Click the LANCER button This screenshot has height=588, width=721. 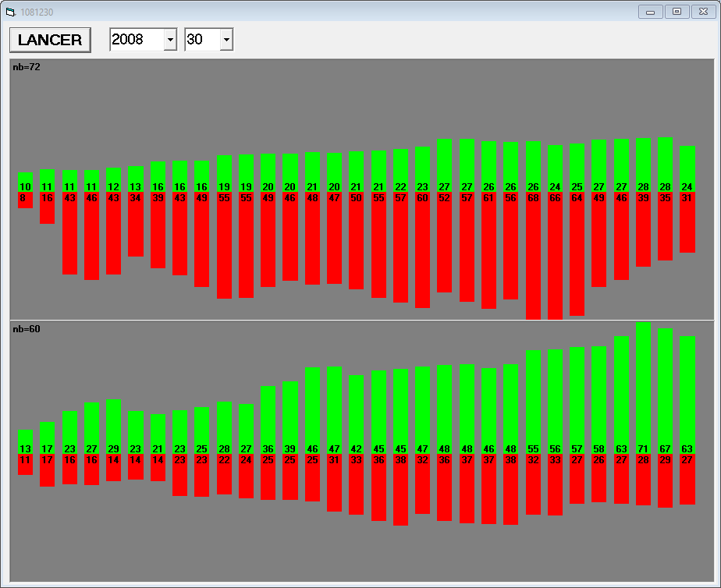[x=50, y=40]
